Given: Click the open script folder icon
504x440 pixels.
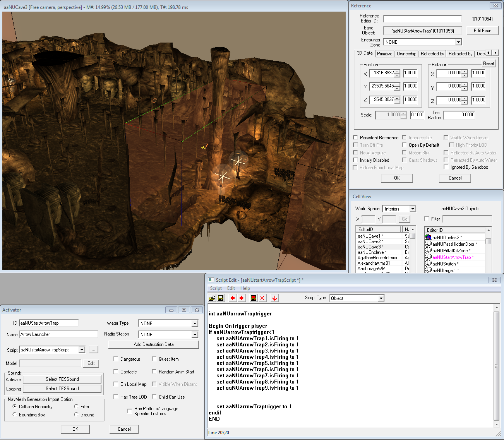Looking at the screenshot, I should click(x=212, y=298).
